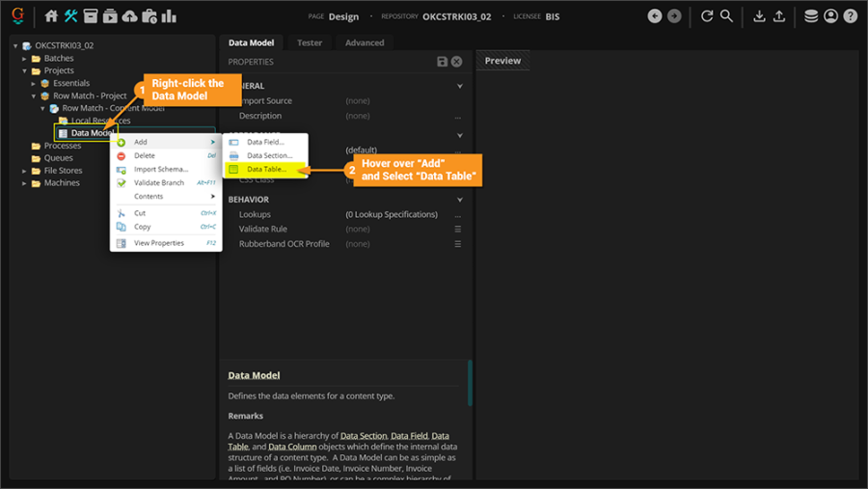This screenshot has width=868, height=489.
Task: Choose Copy in the context menu
Action: [166, 227]
